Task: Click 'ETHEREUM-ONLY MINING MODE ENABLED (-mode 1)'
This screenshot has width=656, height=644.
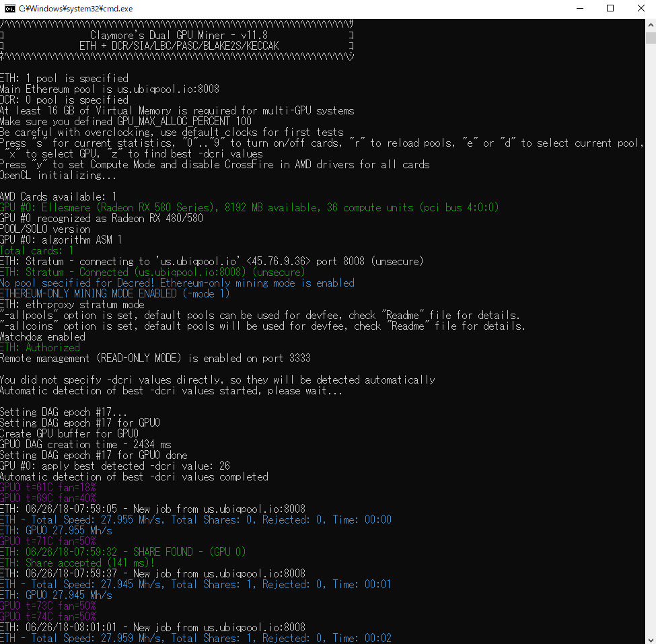Action: tap(115, 294)
